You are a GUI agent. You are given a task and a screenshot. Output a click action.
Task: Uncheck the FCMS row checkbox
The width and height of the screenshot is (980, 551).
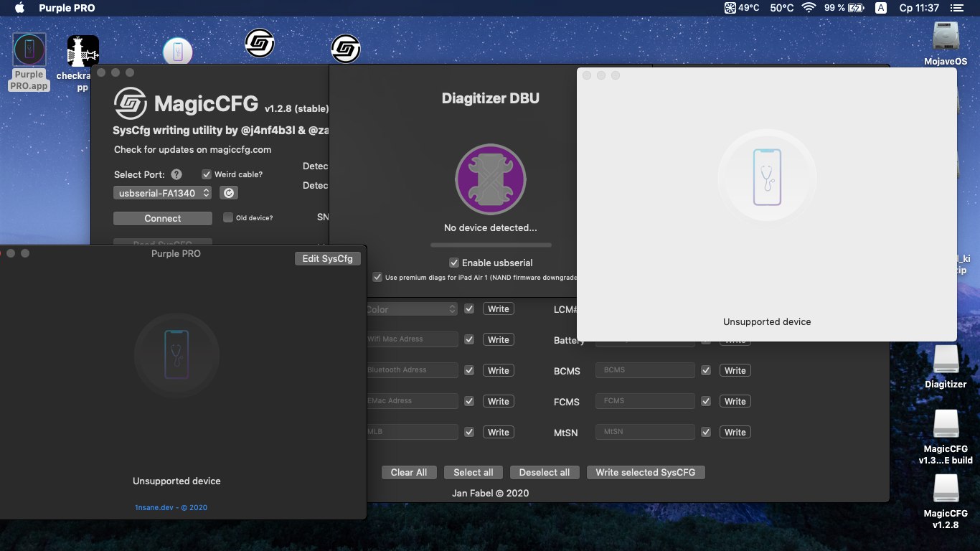coord(706,401)
